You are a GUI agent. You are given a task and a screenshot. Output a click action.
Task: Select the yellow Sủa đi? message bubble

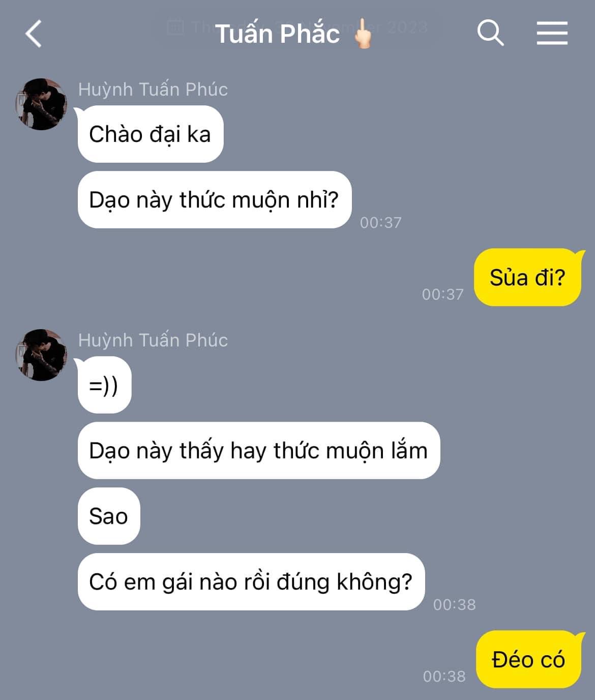[x=527, y=277]
